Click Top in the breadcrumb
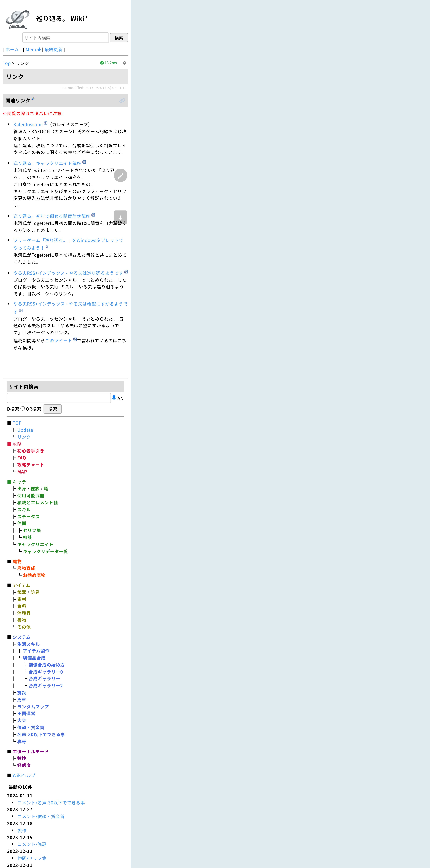 7,63
